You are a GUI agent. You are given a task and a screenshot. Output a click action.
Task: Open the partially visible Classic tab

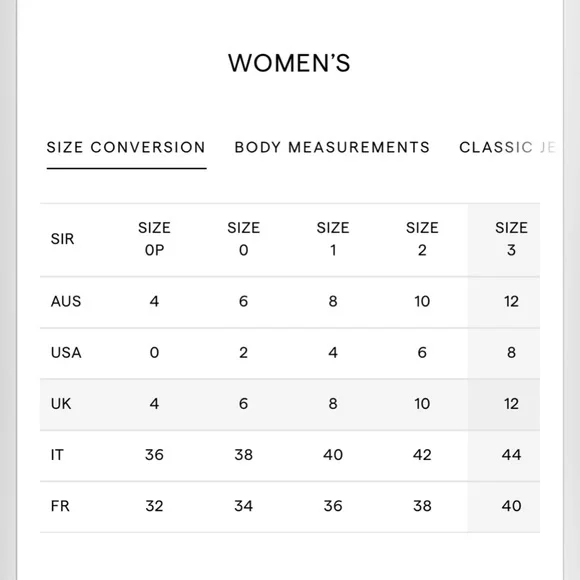[507, 148]
